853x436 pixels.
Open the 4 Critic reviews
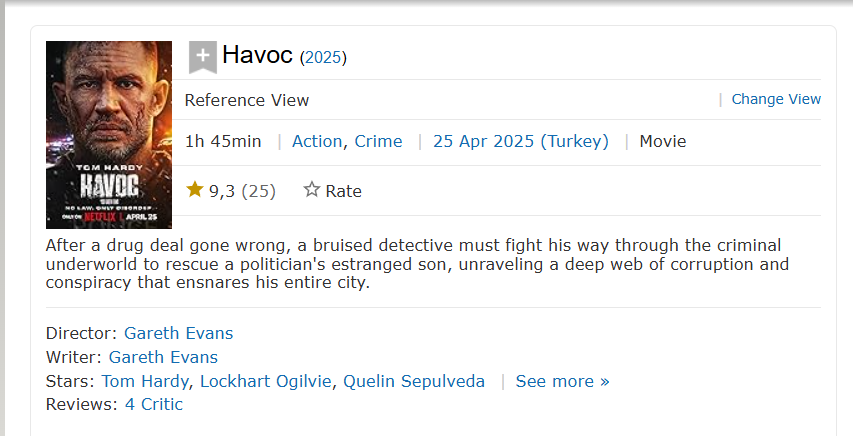click(154, 404)
